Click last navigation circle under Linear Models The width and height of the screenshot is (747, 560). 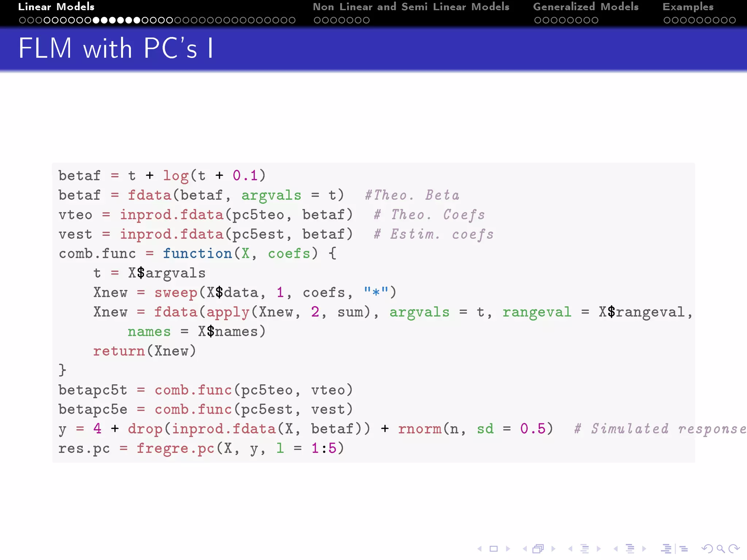[x=292, y=20]
